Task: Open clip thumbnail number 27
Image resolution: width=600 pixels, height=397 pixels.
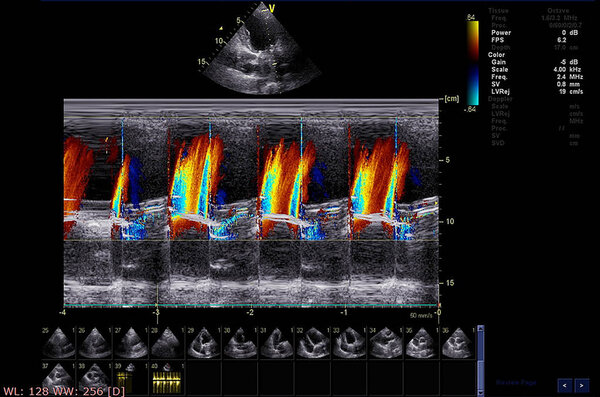Action: click(131, 343)
